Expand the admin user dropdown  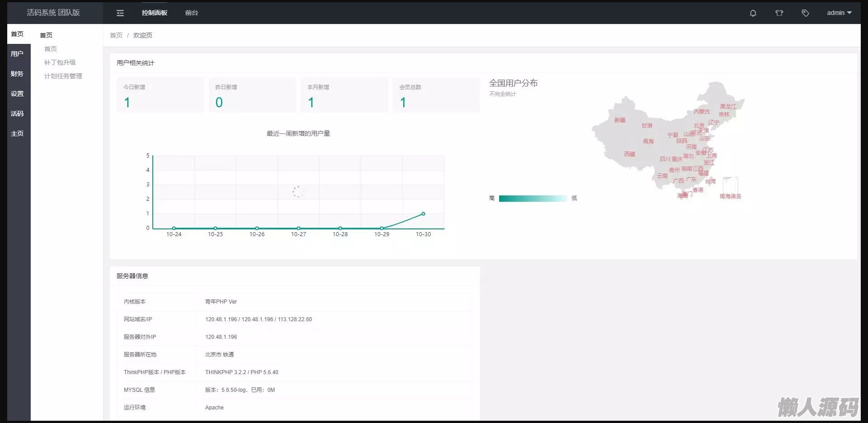tap(839, 13)
